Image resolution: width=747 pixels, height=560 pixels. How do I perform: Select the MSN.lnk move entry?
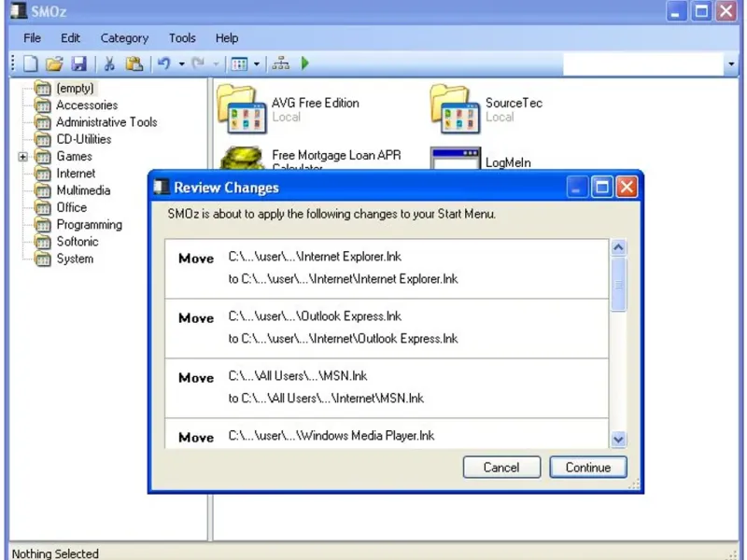[387, 388]
